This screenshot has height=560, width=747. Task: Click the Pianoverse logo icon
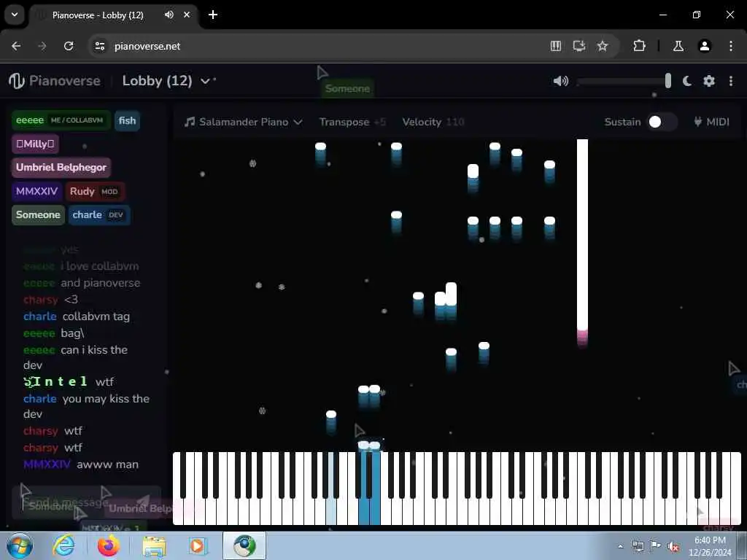click(x=16, y=80)
